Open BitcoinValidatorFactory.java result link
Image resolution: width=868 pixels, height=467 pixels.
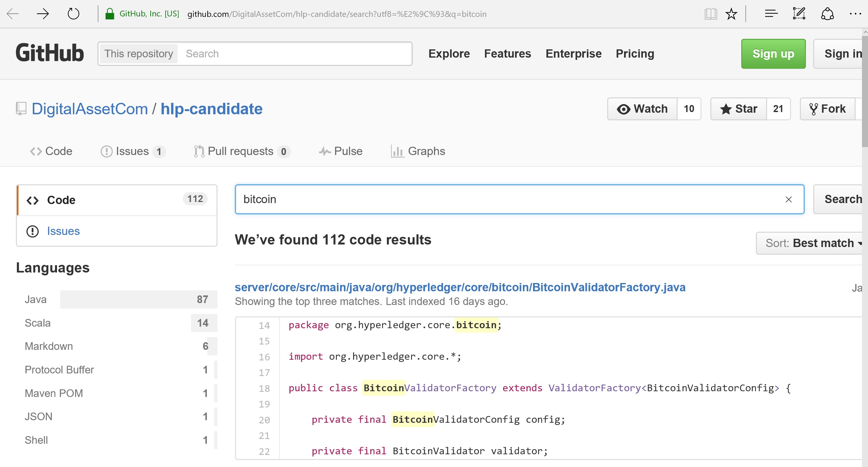tap(460, 287)
